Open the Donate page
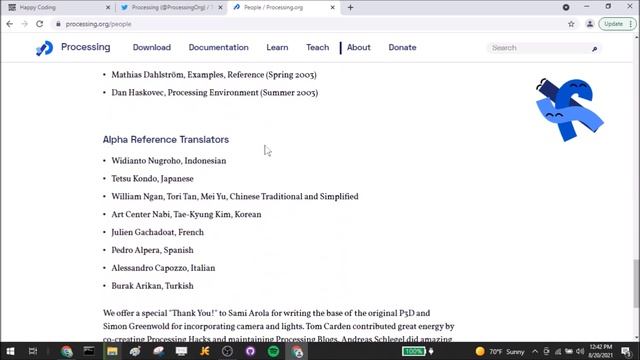This screenshot has height=360, width=640. (402, 47)
